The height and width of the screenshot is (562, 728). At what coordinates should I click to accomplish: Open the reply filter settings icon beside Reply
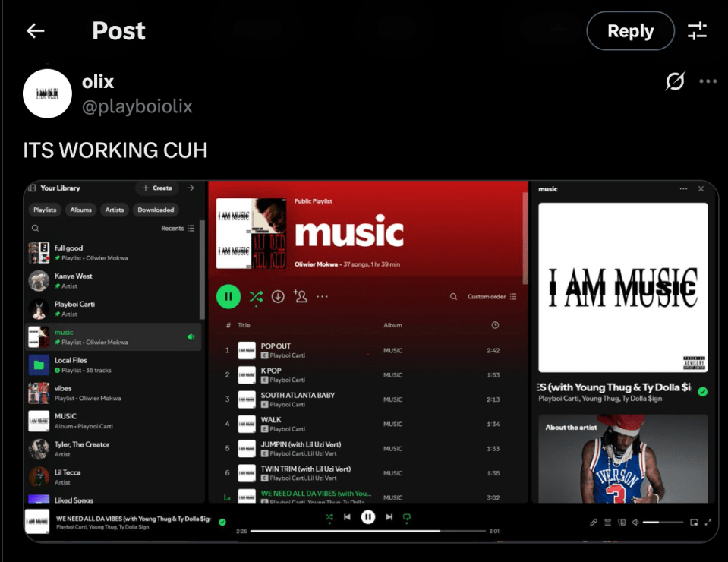[x=697, y=31]
